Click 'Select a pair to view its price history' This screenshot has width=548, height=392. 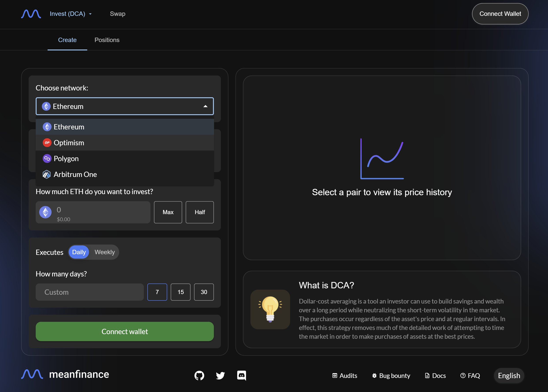coord(382,192)
